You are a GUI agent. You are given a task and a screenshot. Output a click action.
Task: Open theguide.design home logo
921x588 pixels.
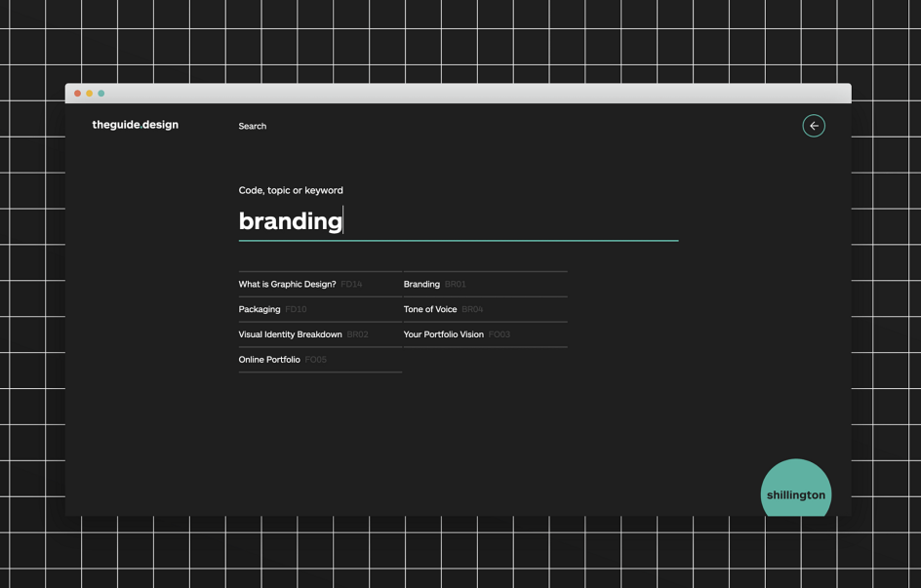(135, 125)
